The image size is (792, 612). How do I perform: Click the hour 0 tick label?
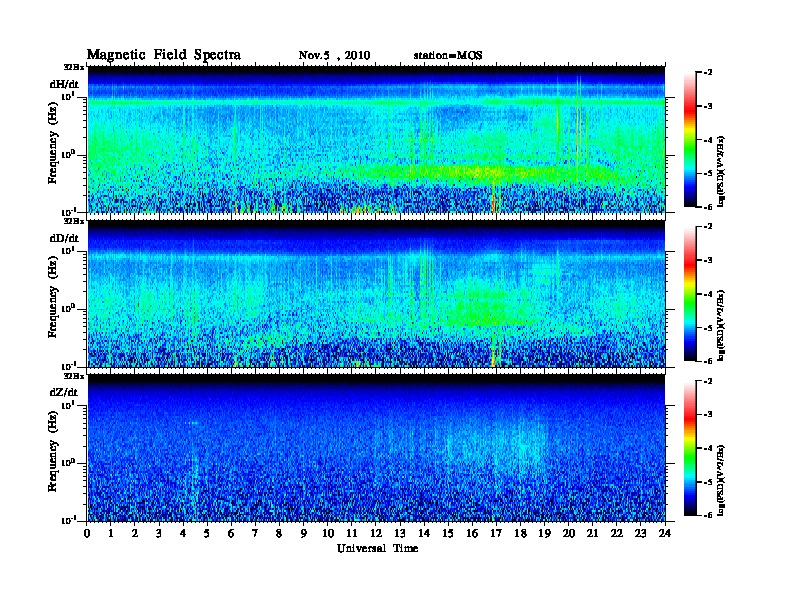click(87, 533)
